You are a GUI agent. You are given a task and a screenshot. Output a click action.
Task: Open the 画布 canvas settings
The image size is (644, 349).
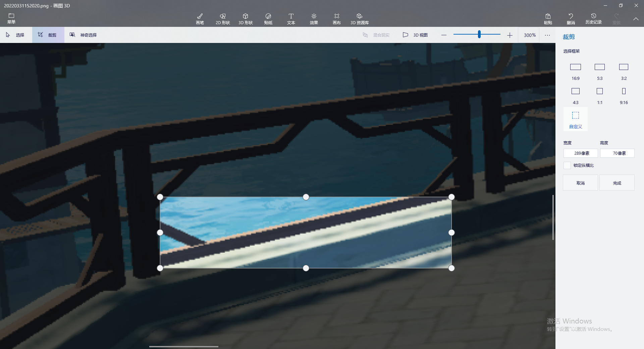coord(337,19)
